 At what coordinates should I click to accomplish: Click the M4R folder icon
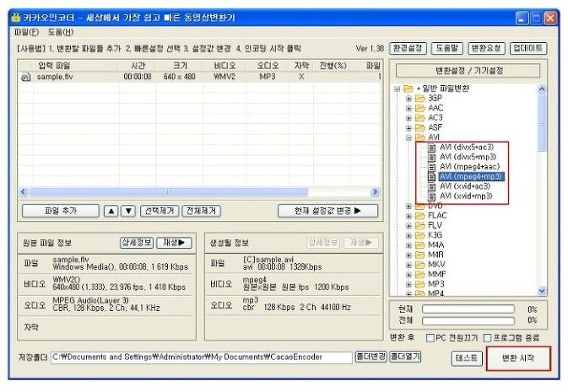tap(419, 255)
